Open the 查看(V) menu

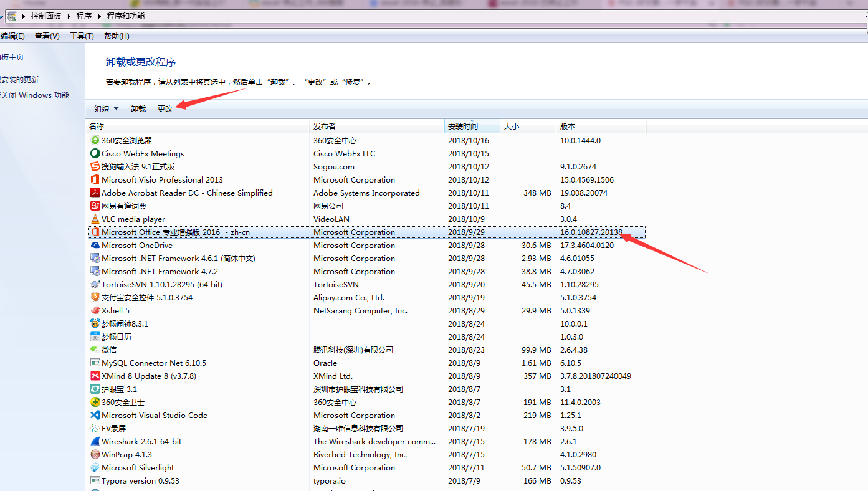point(47,36)
